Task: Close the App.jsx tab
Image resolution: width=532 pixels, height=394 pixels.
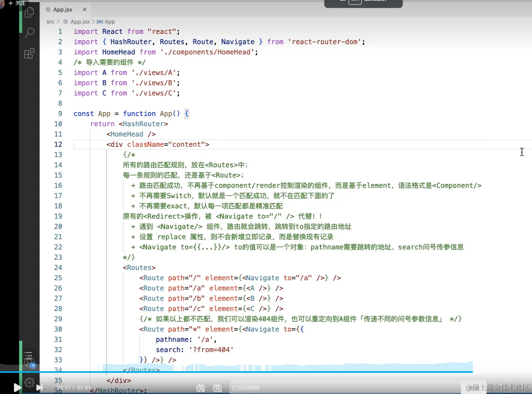Action: point(85,10)
